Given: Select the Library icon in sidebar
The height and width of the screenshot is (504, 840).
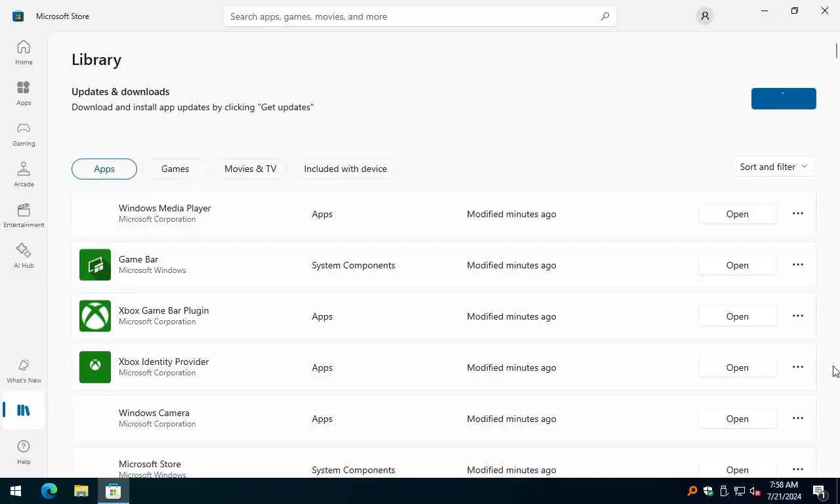Looking at the screenshot, I should [24, 410].
